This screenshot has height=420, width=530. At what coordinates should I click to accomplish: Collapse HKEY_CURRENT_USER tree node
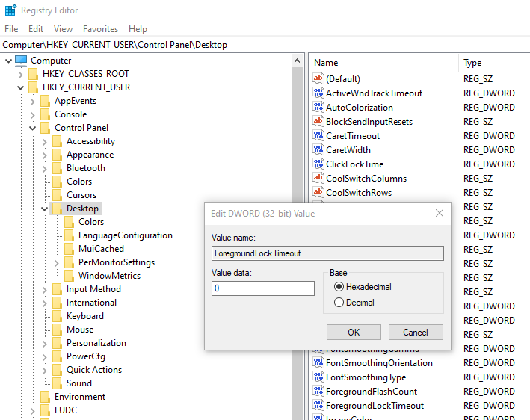point(21,88)
